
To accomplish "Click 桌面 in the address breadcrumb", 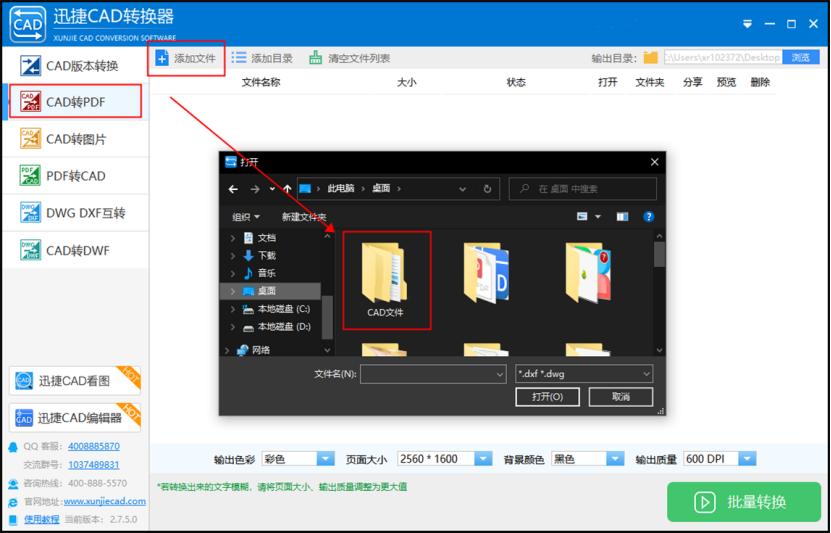I will point(381,189).
